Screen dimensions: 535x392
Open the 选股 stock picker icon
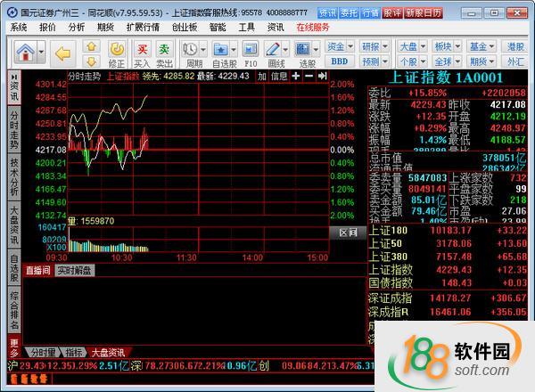pos(302,50)
